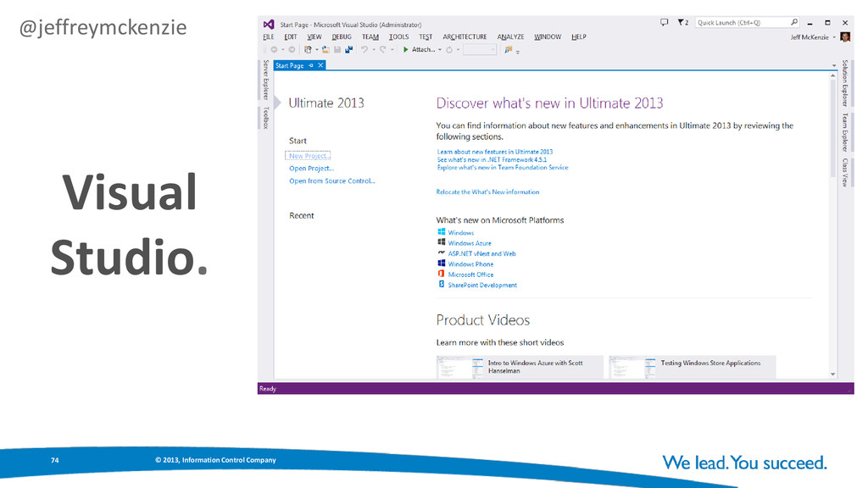868x488 pixels.
Task: Click the Open File folder icon
Action: 325,50
